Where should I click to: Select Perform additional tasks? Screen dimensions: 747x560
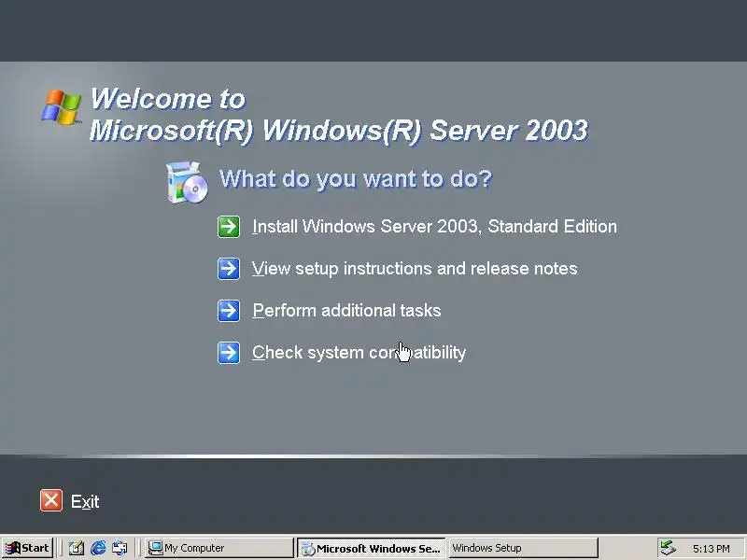346,311
